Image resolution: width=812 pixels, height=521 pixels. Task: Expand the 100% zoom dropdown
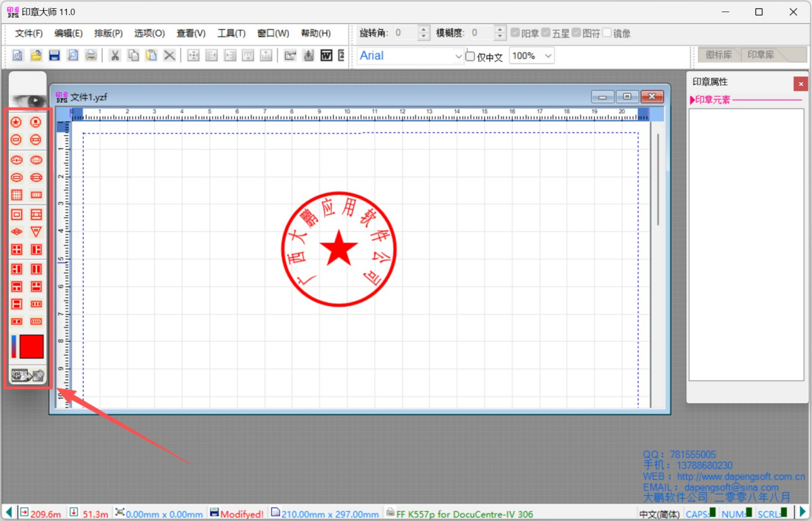(547, 56)
